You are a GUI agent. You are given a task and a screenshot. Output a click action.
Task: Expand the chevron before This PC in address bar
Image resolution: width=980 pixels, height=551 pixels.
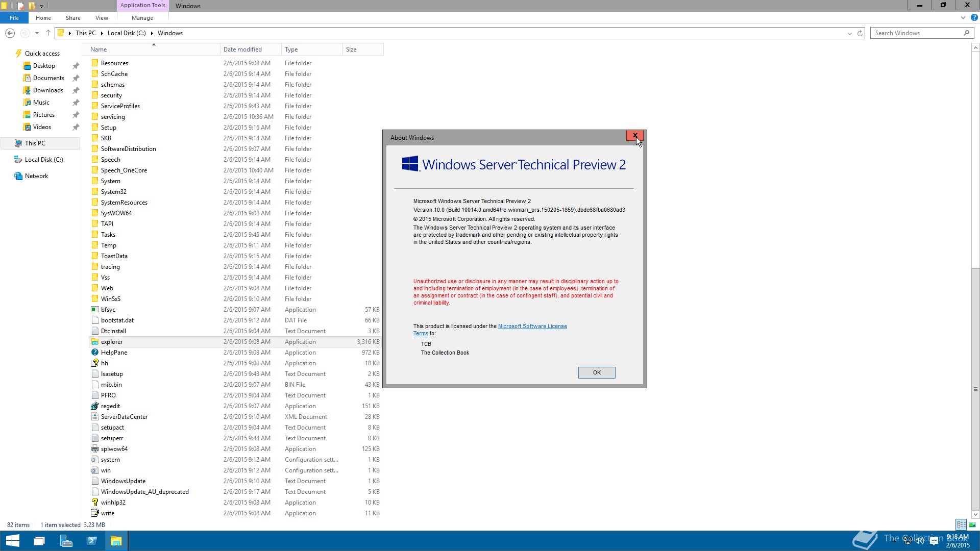(x=70, y=33)
